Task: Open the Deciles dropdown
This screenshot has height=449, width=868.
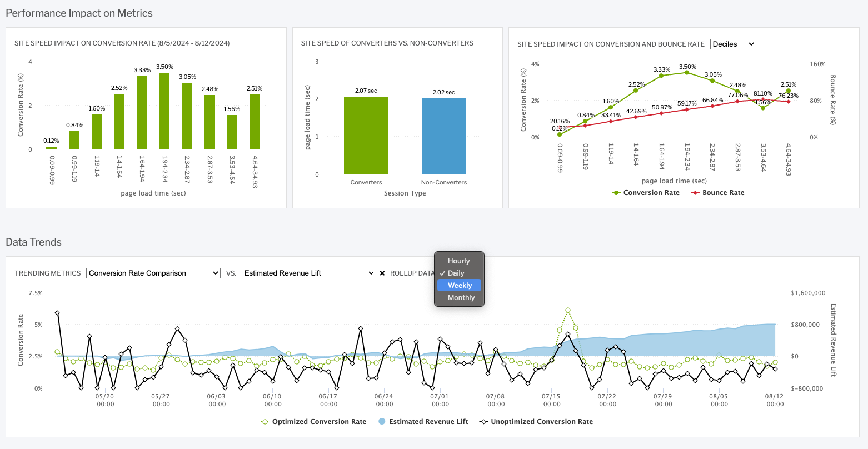Action: point(732,44)
